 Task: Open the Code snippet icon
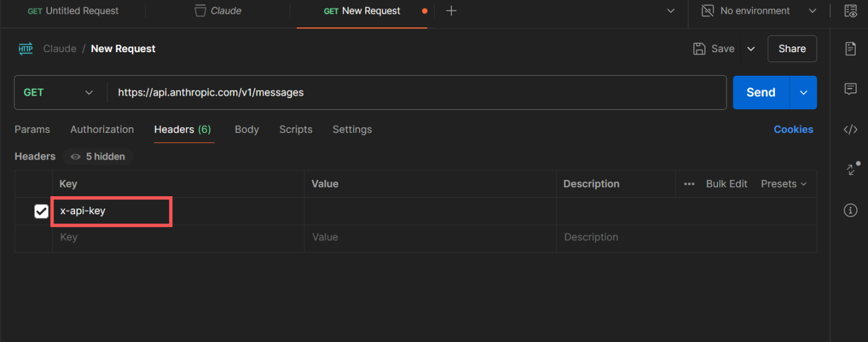tap(851, 130)
